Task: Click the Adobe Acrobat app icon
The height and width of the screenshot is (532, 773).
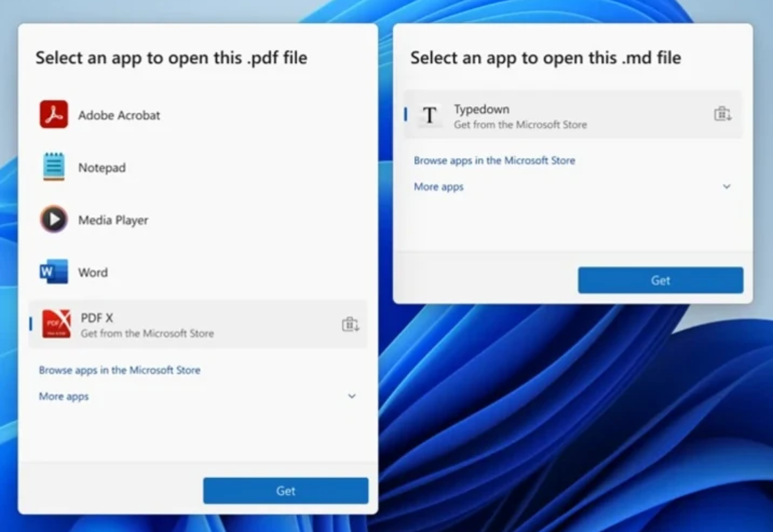Action: pos(53,115)
